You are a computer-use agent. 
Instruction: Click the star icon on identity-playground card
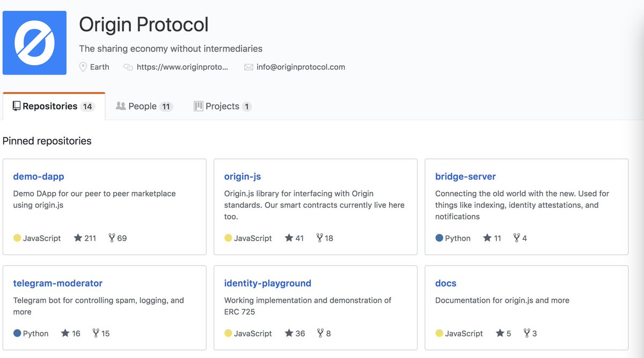(289, 333)
